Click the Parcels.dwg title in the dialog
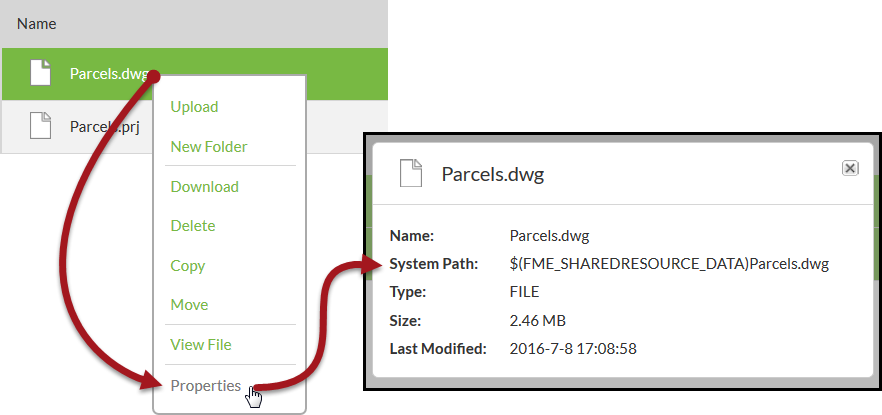This screenshot has height=415, width=882. [492, 174]
